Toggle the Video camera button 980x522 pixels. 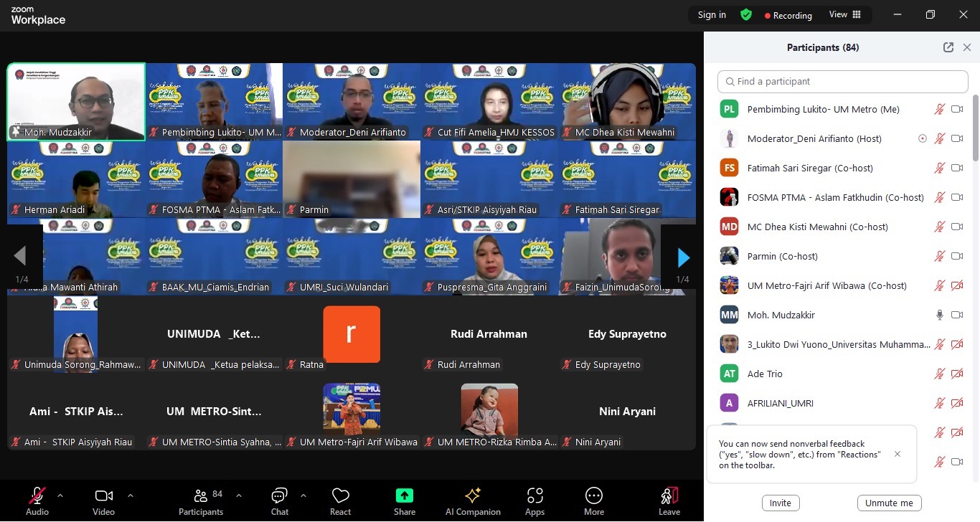[x=103, y=496]
